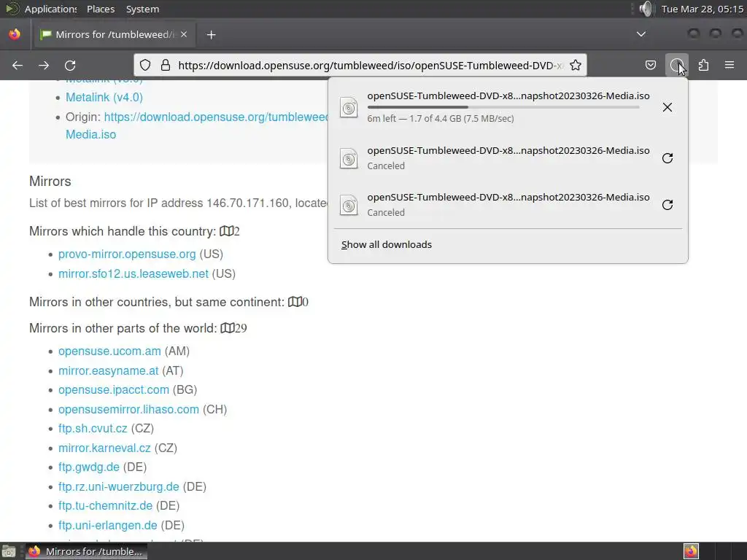Reload the current page
Image resolution: width=747 pixels, height=560 pixels.
(70, 65)
